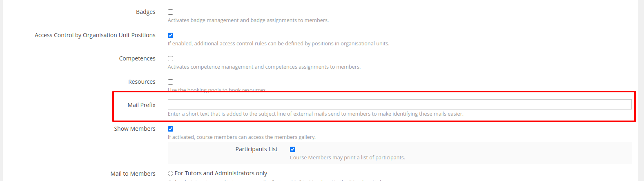Click the Competences field label

[x=137, y=58]
